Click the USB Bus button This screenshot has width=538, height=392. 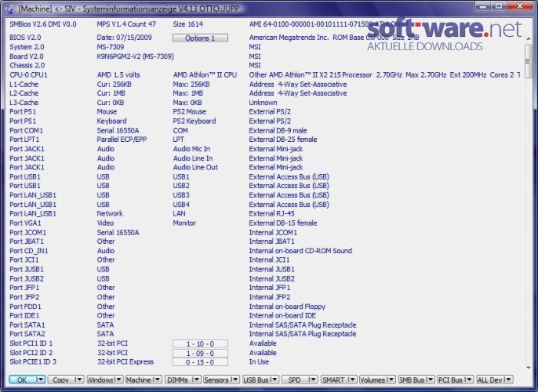256,379
